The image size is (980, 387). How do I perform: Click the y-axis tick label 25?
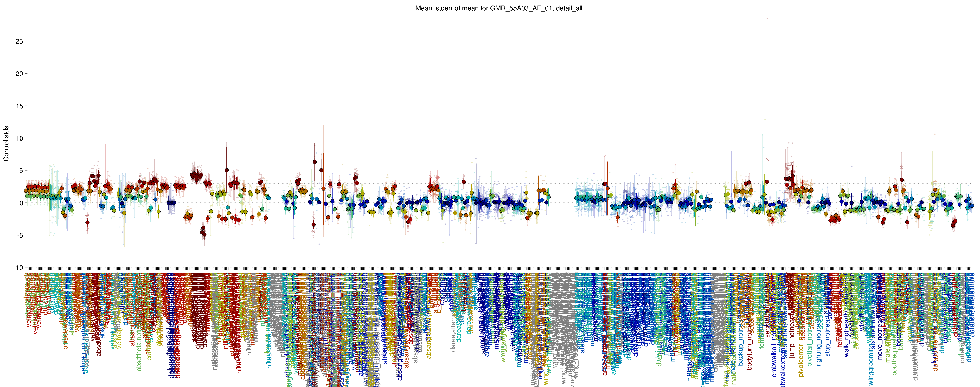pos(19,41)
